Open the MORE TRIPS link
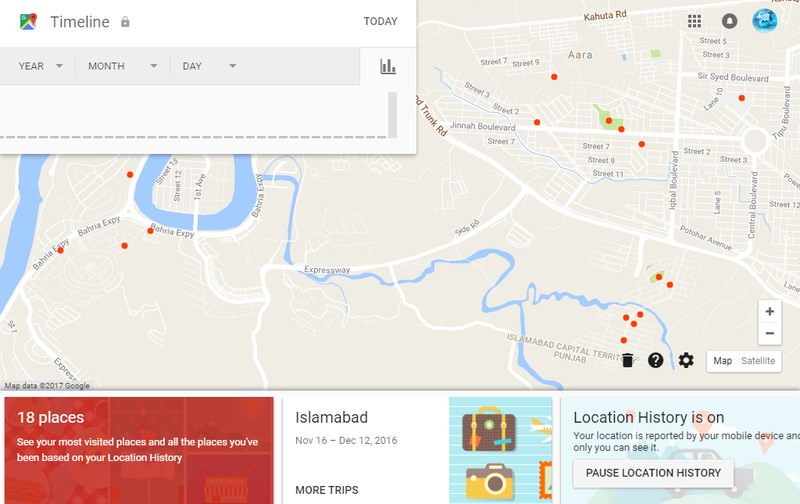This screenshot has width=800, height=504. [327, 490]
